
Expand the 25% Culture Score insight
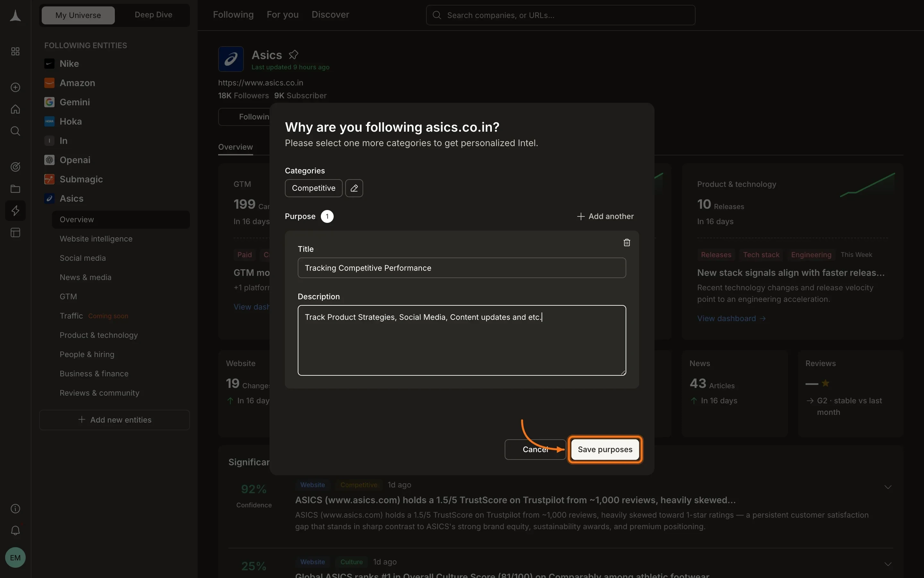point(888,564)
